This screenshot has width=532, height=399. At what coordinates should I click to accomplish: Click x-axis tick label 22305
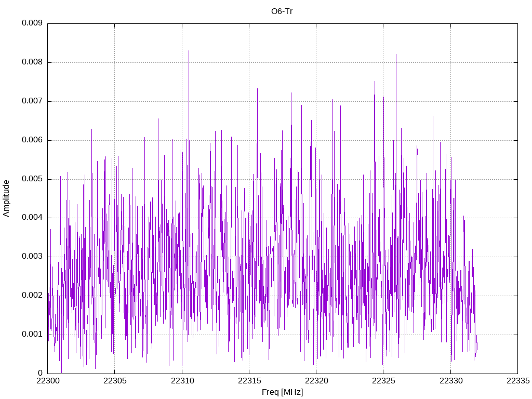(115, 381)
